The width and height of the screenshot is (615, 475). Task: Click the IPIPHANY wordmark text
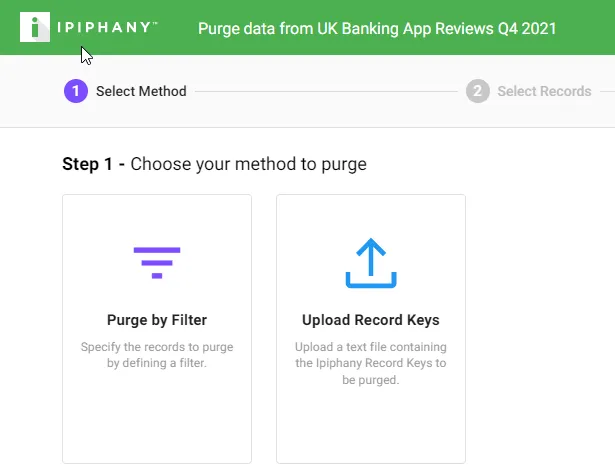(104, 27)
